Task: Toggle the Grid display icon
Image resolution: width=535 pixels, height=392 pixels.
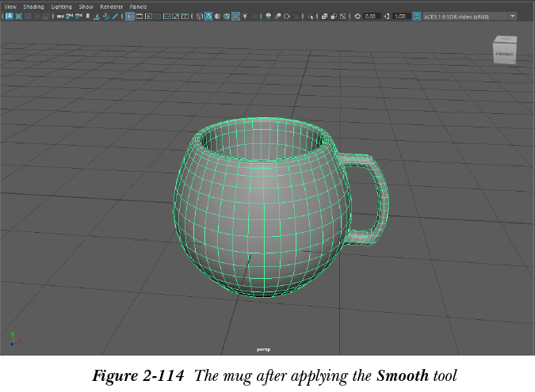Action: coord(129,16)
